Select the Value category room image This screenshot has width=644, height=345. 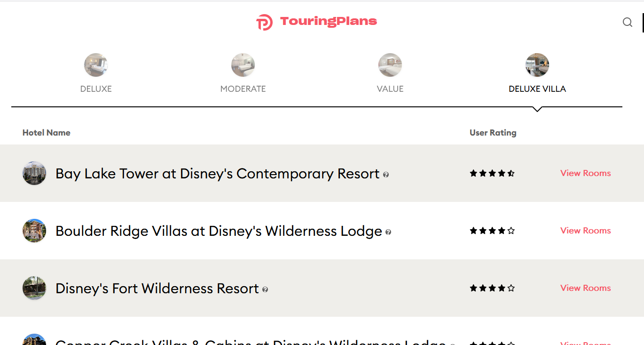[x=390, y=65]
